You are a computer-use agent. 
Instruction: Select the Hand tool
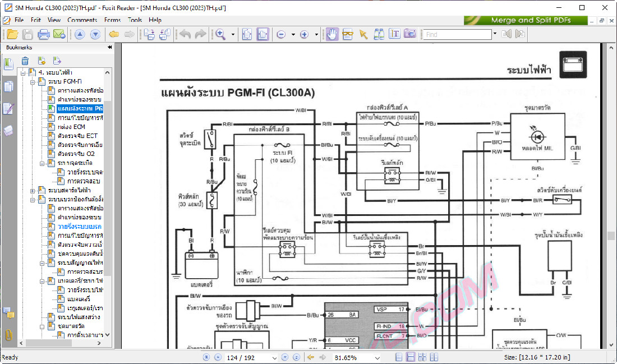pos(332,34)
